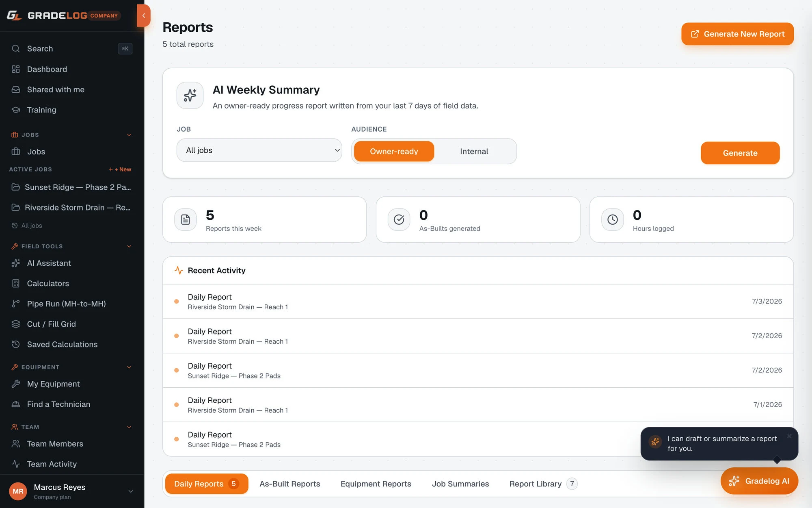
Task: Open Calculators in the sidebar
Action: pyautogui.click(x=72, y=284)
